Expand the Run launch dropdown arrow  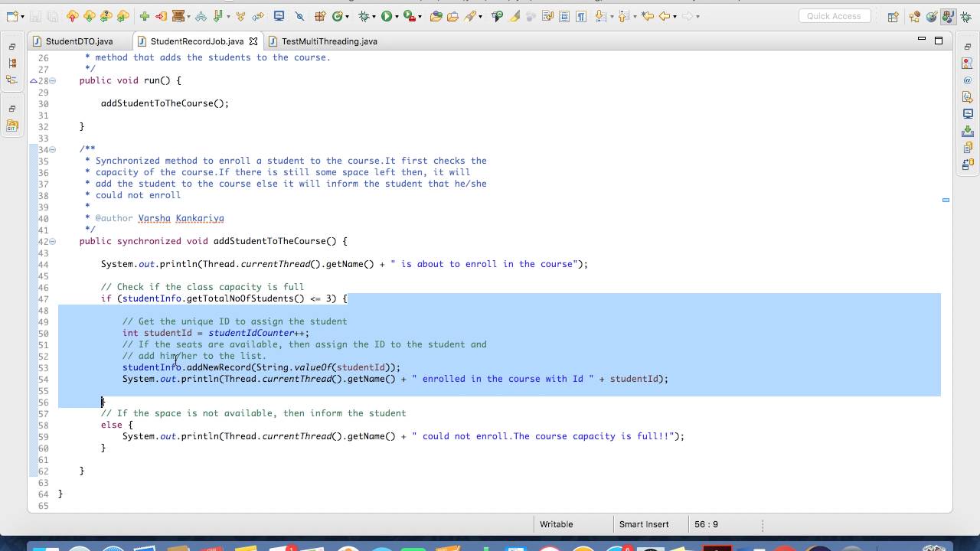396,16
